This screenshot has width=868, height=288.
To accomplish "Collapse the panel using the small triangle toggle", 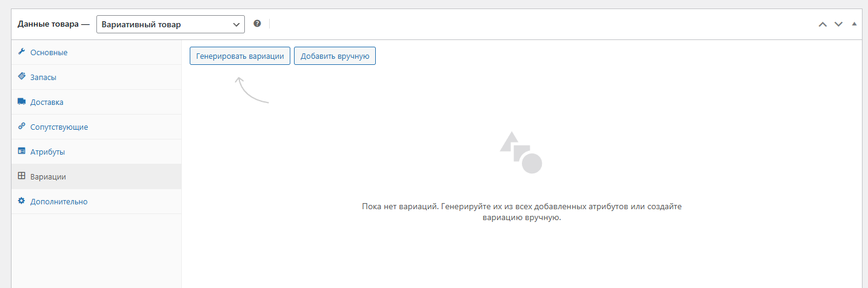I will click(854, 24).
